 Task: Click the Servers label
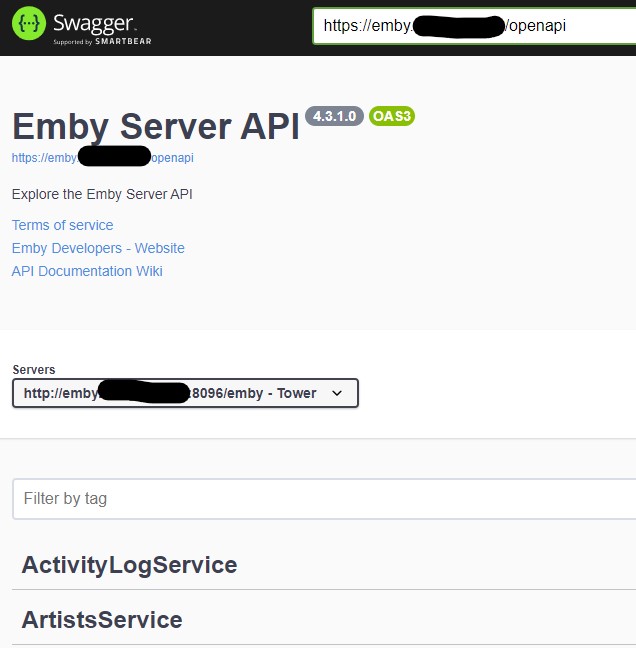pyautogui.click(x=34, y=369)
